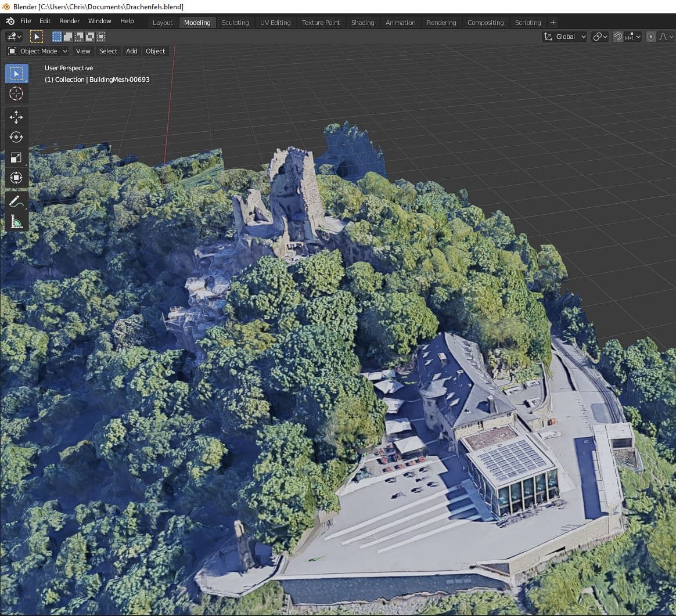The height and width of the screenshot is (616, 676).
Task: Activate the Rotate tool
Action: tap(16, 137)
